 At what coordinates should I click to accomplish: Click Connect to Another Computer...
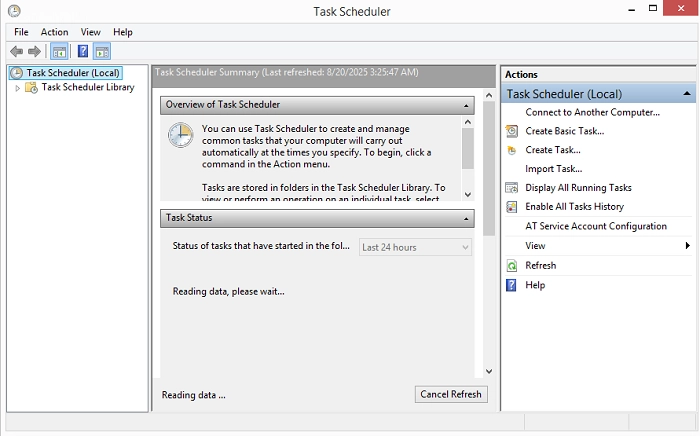click(x=592, y=112)
